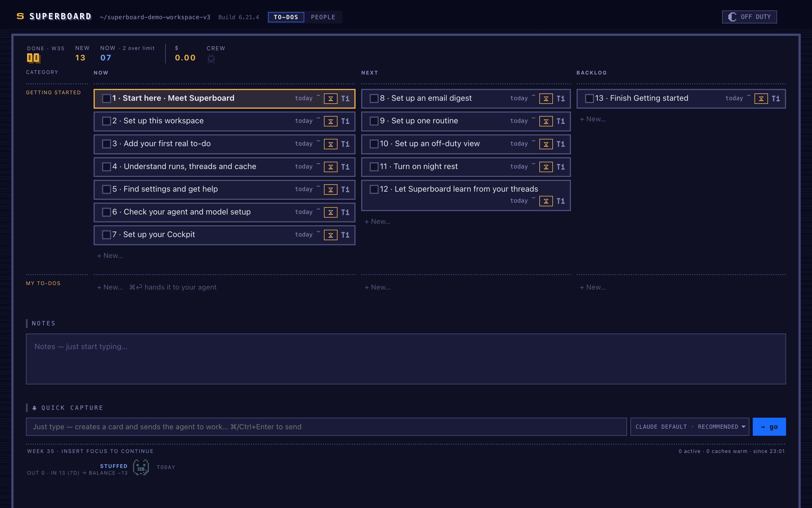Click hourglass icon on 'Add your first real to-do'
This screenshot has height=508, width=812.
coord(330,144)
